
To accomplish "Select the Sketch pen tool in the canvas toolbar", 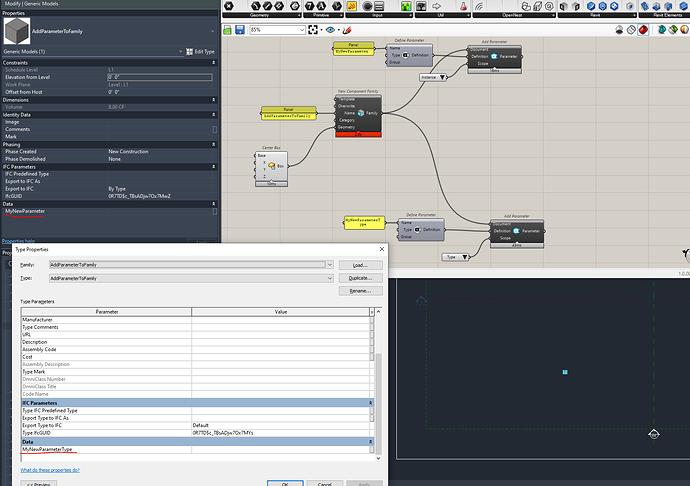I will [x=347, y=30].
